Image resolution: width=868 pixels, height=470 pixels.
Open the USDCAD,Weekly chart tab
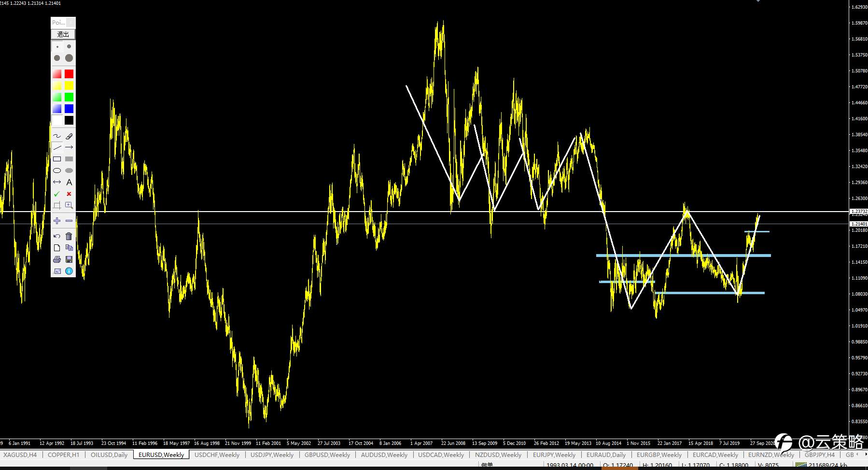(x=441, y=455)
